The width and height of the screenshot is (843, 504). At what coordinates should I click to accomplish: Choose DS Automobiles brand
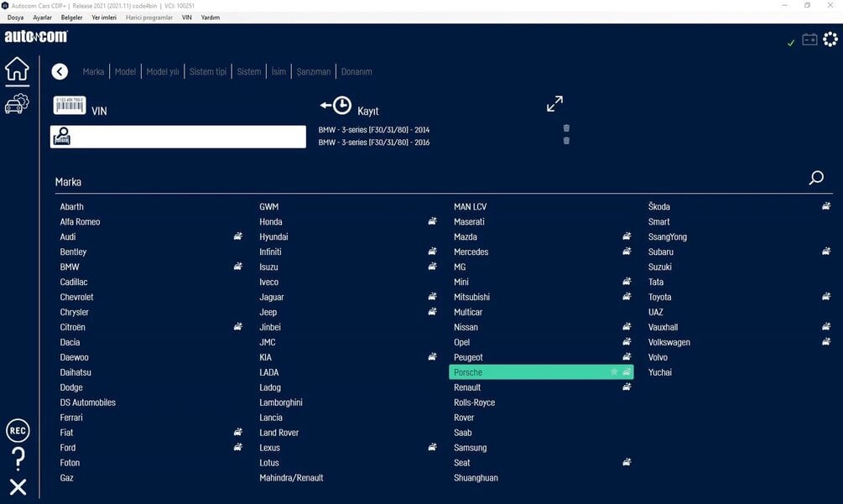tap(87, 403)
